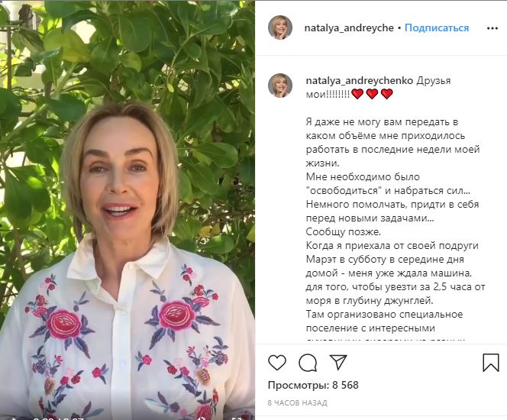Click caption line 'Сообщу позже.'
This screenshot has width=507, height=420.
pos(344,232)
